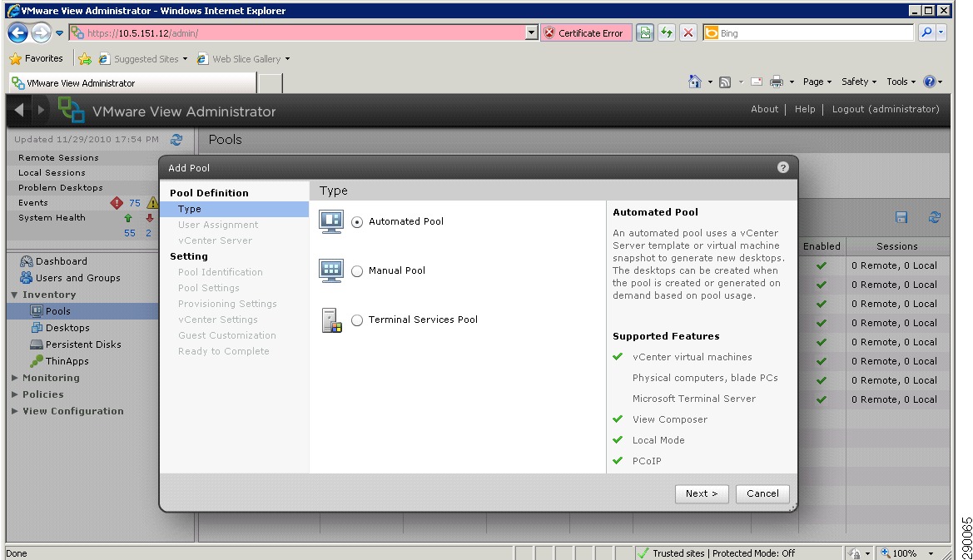
Task: Click the refresh icon above pools table
Action: (x=934, y=217)
